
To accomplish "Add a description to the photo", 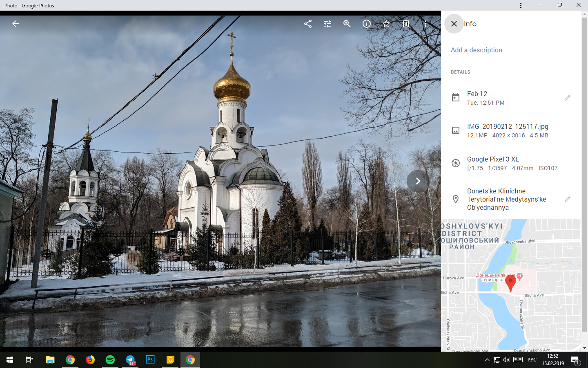I will (511, 50).
